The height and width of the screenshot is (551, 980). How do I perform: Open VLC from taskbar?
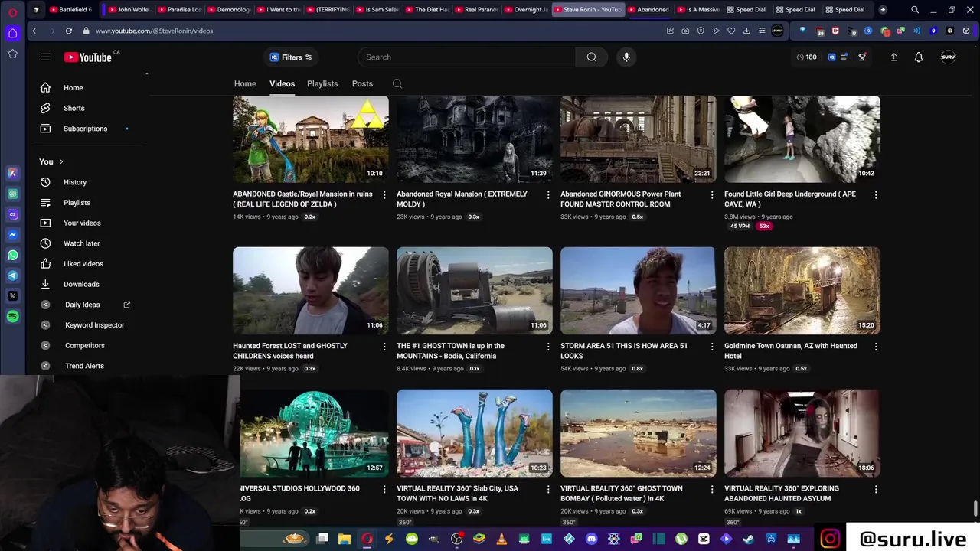coord(501,539)
